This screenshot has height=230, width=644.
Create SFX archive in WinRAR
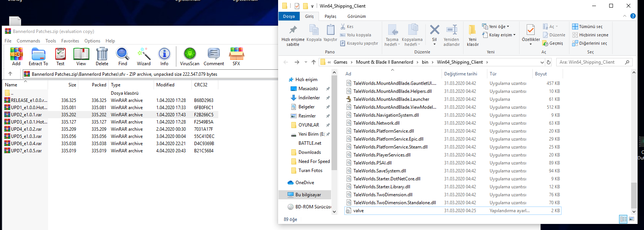click(236, 57)
